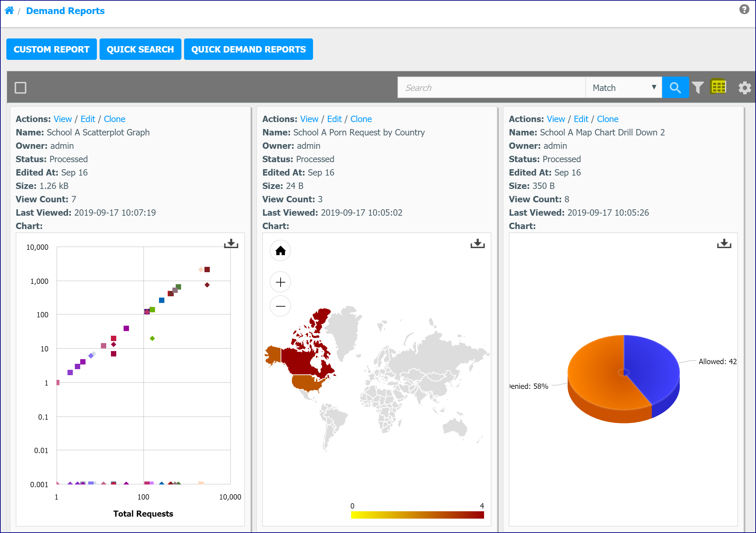Toggle the select-all checkbox
Viewport: 756px width, 533px height.
pyautogui.click(x=20, y=88)
